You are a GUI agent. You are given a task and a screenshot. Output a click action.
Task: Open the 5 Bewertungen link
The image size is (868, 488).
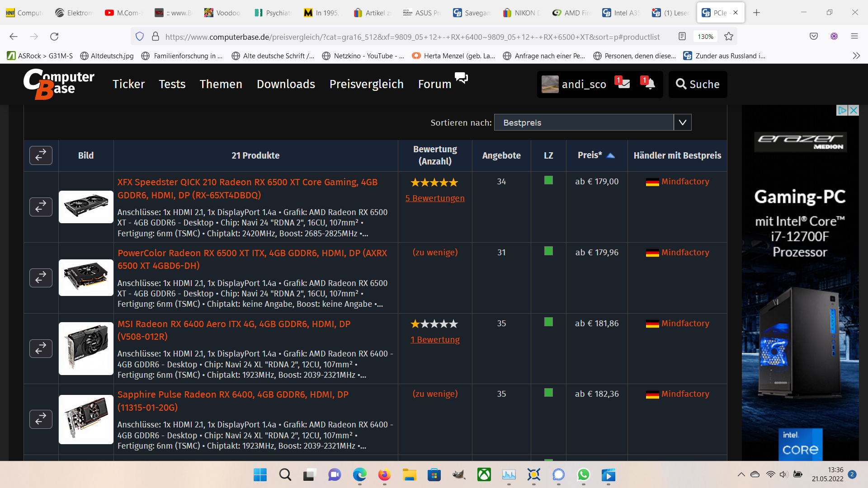434,198
